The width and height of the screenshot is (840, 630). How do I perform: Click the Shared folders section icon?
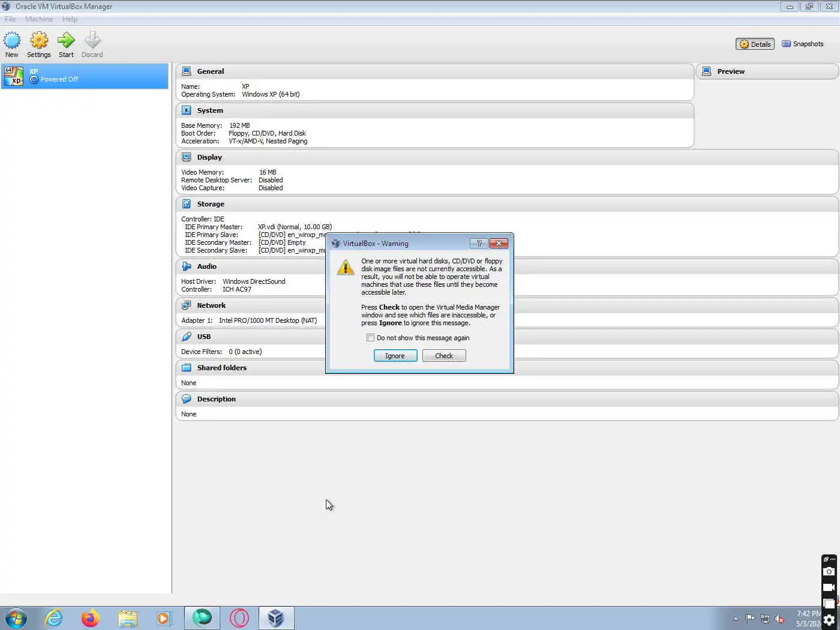[187, 368]
